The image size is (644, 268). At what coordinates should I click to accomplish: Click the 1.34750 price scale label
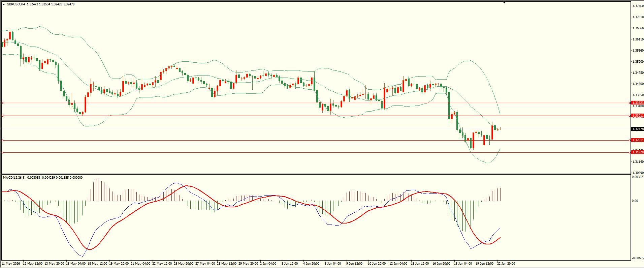(638, 73)
